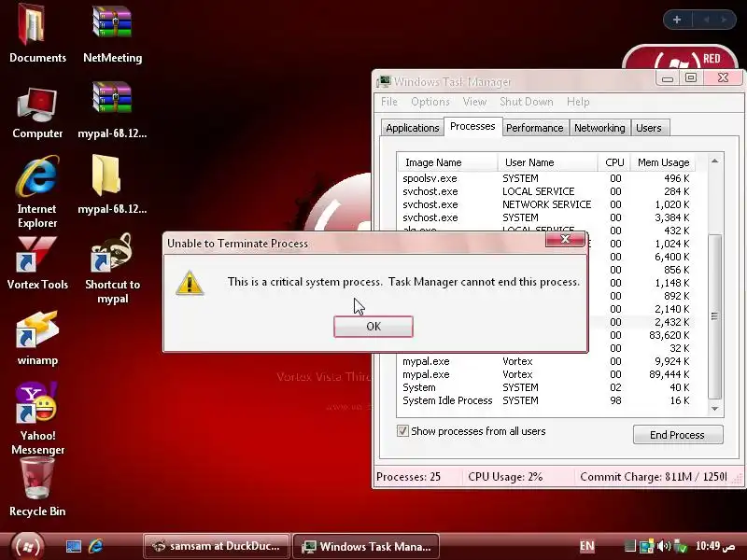Select the mypal-68.12 WinRAR archive icon
Screen dimensions: 747x560
[112, 110]
